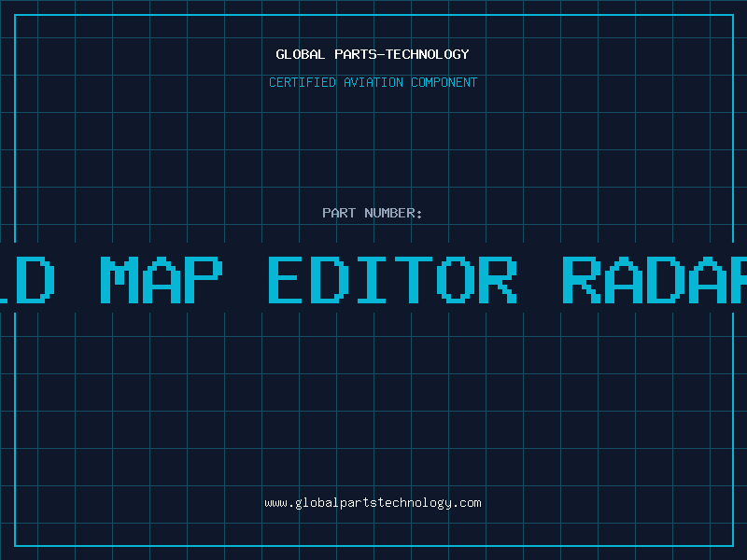Image resolution: width=747 pixels, height=560 pixels.
Task: Select the word COMPONENT in the subtitle
Action: click(444, 82)
